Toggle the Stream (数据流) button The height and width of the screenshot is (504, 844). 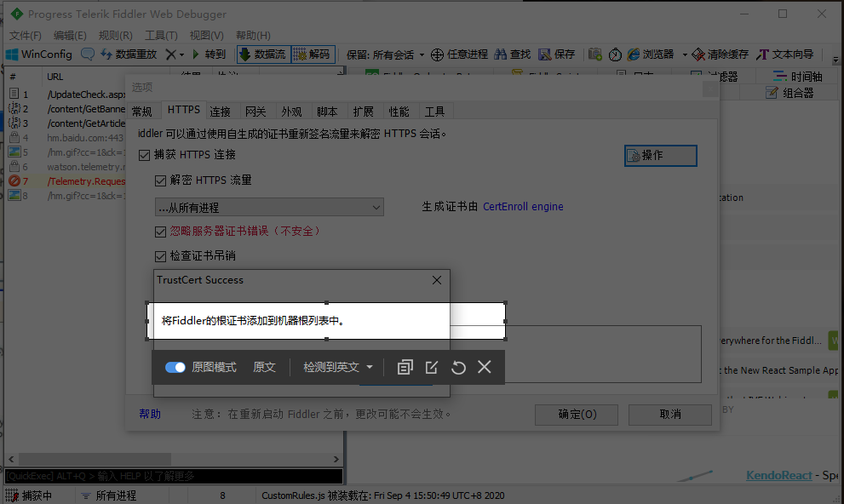(x=264, y=54)
